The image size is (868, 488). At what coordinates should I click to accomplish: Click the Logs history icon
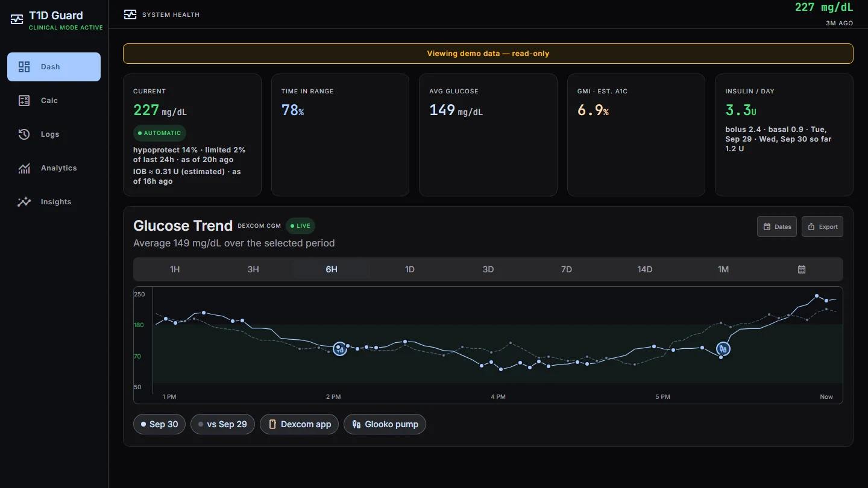pos(24,134)
